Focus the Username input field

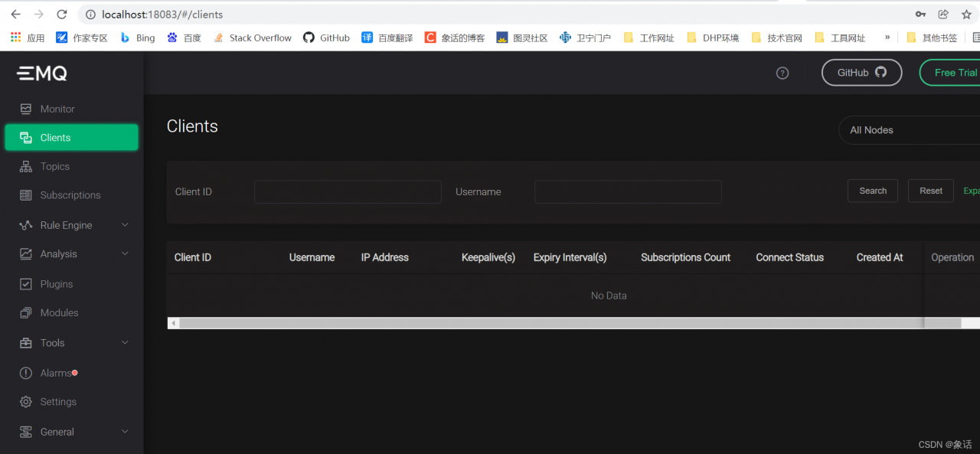click(x=628, y=191)
